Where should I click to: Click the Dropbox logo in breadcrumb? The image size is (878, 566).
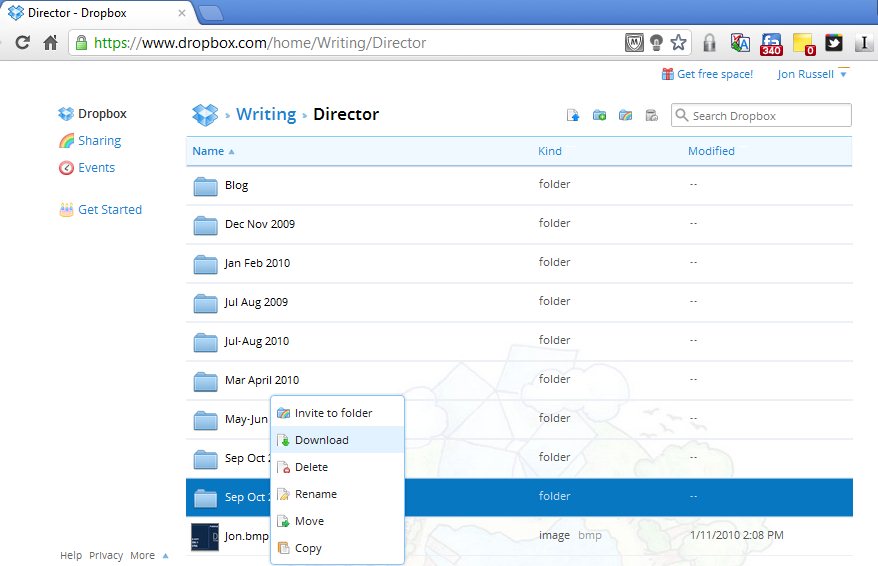click(x=205, y=114)
